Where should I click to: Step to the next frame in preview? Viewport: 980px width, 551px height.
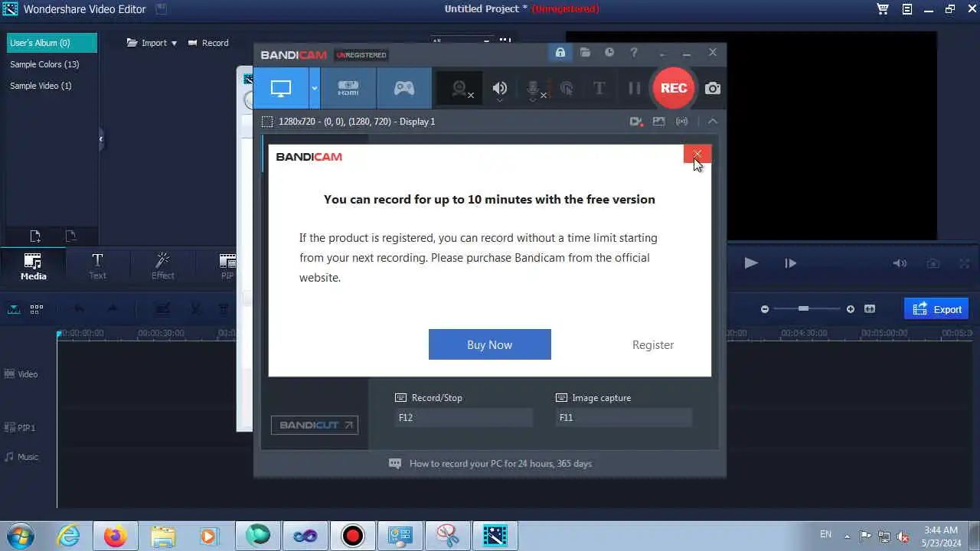point(791,263)
